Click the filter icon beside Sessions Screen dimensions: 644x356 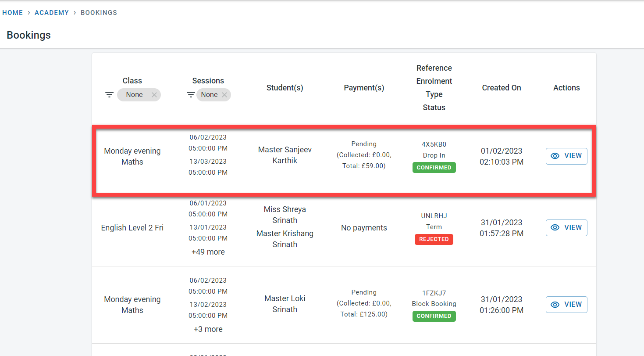click(191, 95)
